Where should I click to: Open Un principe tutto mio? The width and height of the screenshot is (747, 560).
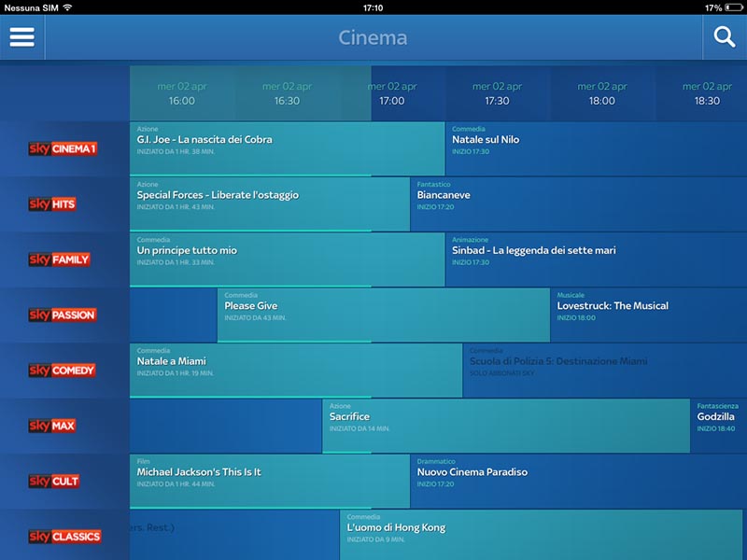click(288, 259)
